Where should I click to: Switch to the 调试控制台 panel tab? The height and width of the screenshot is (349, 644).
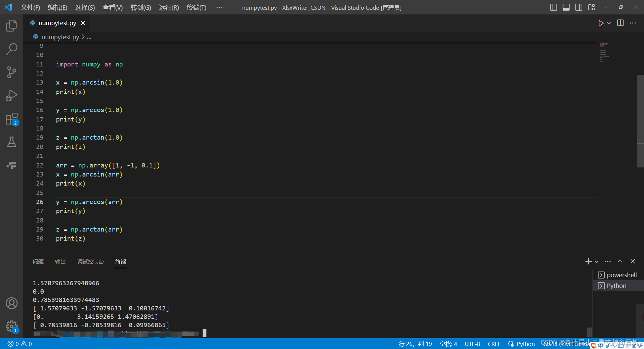[x=91, y=261]
